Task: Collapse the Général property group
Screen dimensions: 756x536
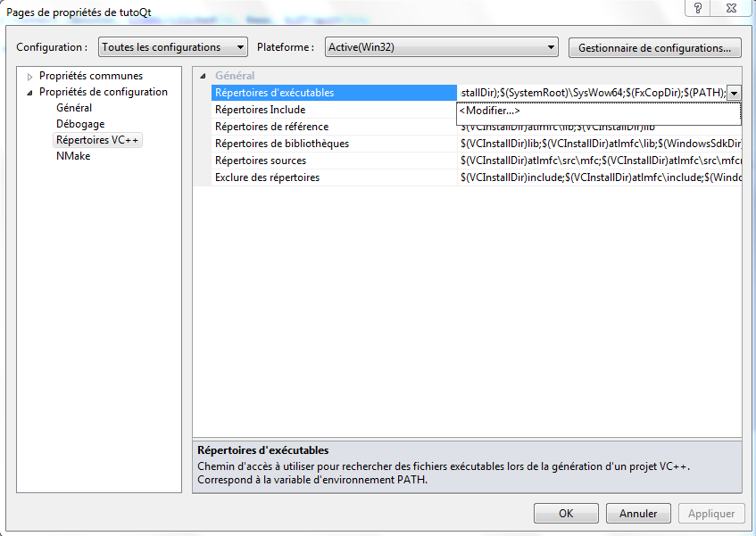Action: point(203,76)
